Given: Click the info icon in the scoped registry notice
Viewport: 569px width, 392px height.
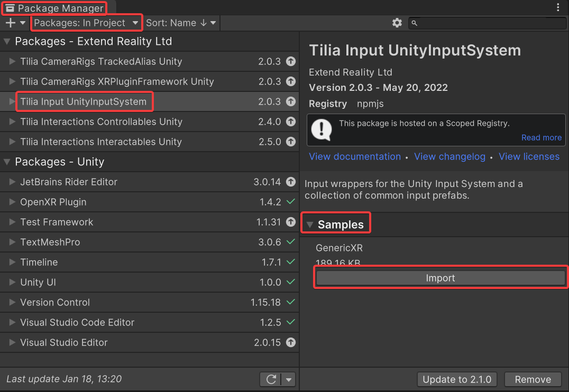Looking at the screenshot, I should pos(321,129).
